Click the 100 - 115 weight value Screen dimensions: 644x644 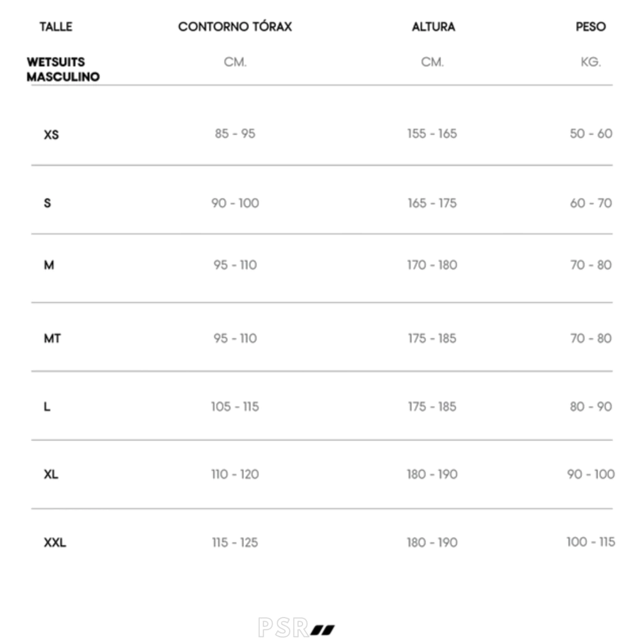pyautogui.click(x=591, y=542)
